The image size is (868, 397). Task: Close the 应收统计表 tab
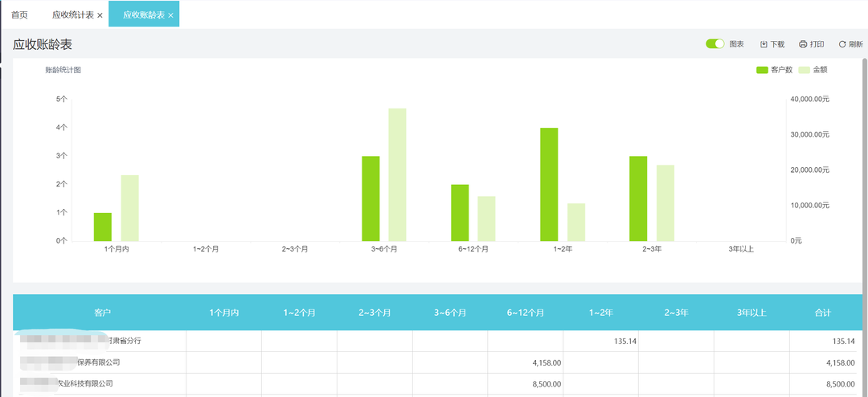(100, 15)
